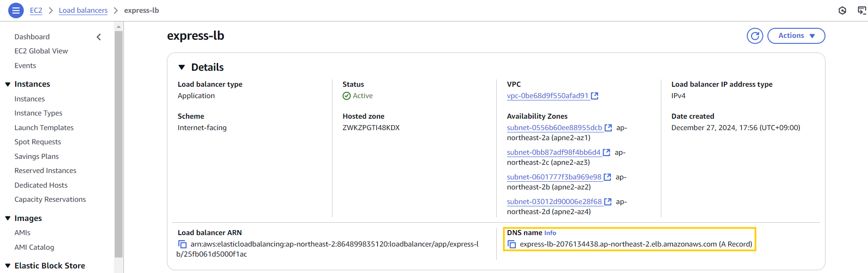Open VPC external link icon

(595, 96)
